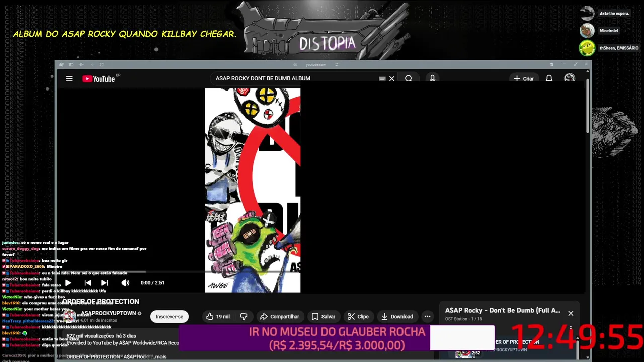Open the account avatar menu
Screen dimensions: 644x362
pyautogui.click(x=570, y=78)
